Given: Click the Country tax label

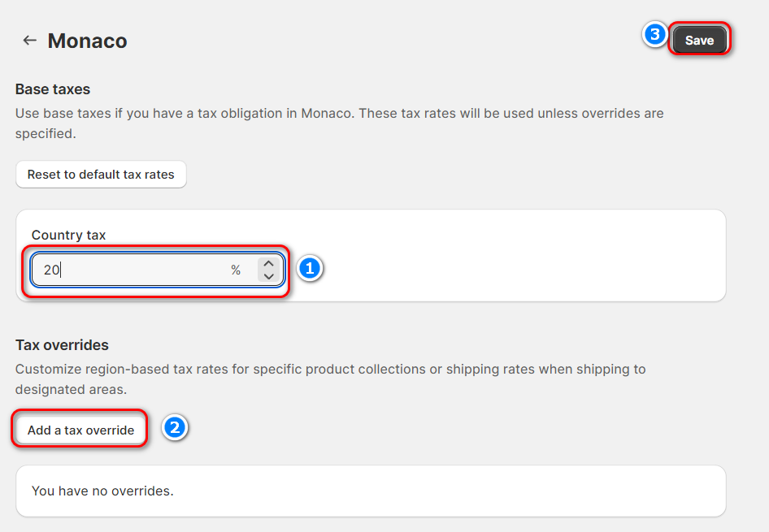Looking at the screenshot, I should (68, 235).
